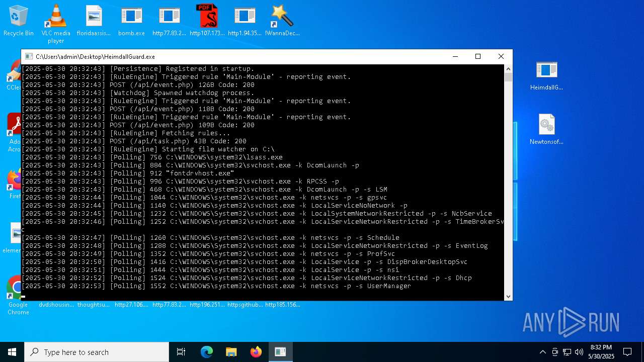Image resolution: width=644 pixels, height=362 pixels.
Task: Click the svchost gpsvc polling line
Action: [204, 198]
